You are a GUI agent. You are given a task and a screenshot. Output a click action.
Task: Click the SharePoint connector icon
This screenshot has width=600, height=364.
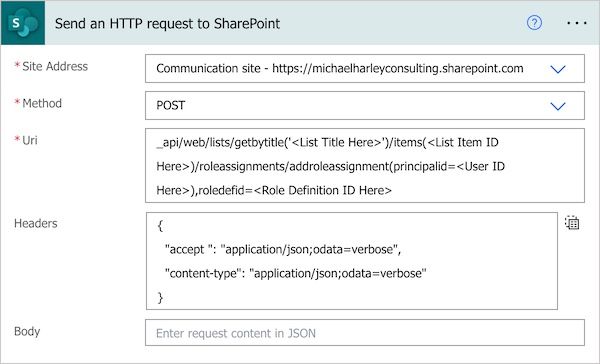click(23, 23)
